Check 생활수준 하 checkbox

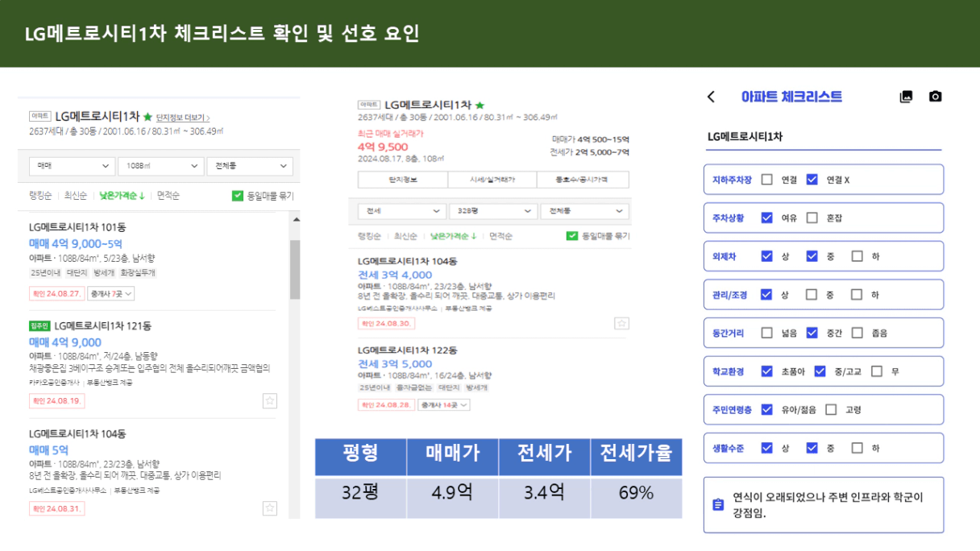[857, 448]
